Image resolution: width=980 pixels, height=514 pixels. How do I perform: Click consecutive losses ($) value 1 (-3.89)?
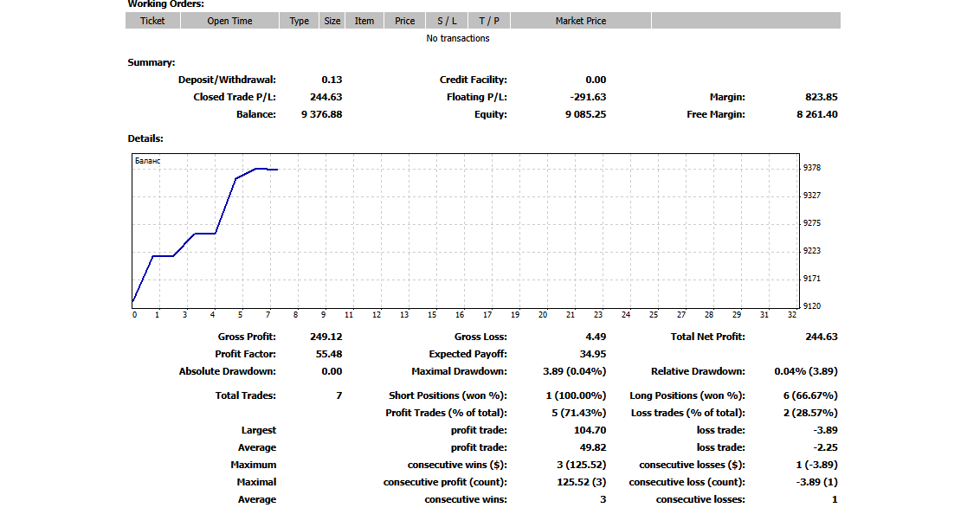click(x=817, y=466)
